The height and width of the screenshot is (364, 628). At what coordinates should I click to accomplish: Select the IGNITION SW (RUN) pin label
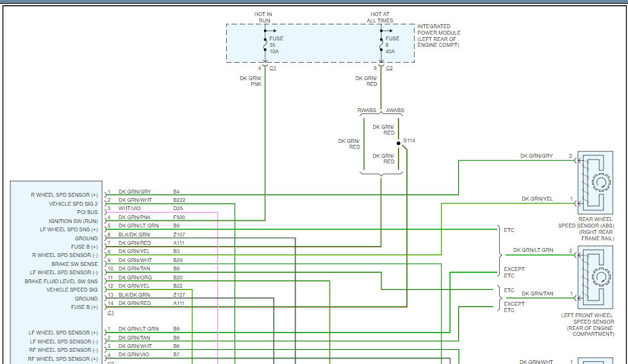click(75, 221)
